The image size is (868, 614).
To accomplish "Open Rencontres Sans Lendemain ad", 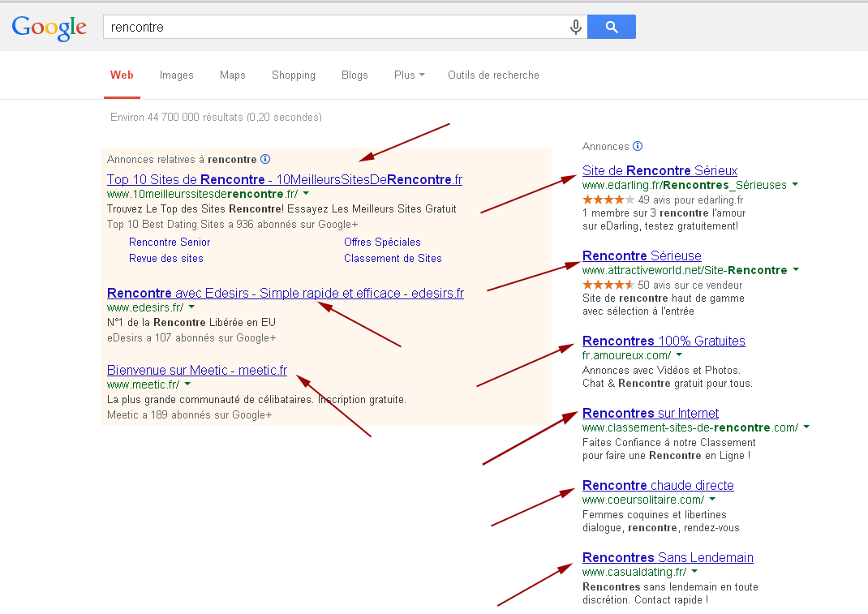I will [x=668, y=557].
